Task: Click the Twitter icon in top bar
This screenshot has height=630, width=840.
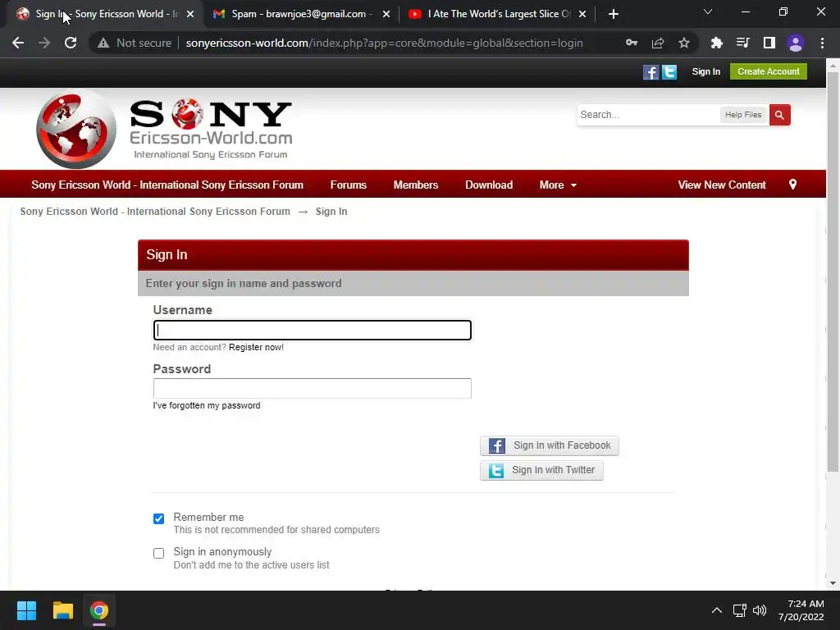Action: pos(669,72)
